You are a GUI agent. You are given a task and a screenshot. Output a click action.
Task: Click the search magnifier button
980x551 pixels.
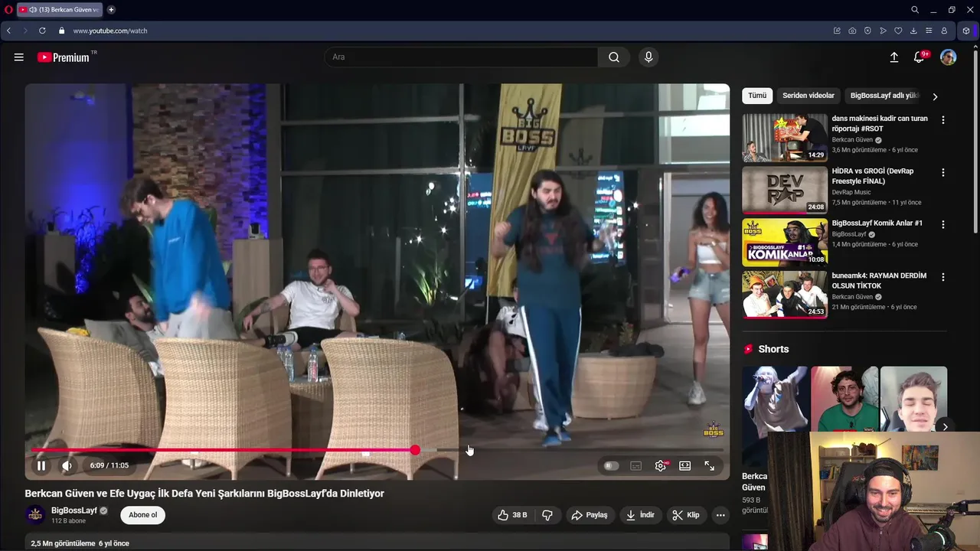coord(614,57)
